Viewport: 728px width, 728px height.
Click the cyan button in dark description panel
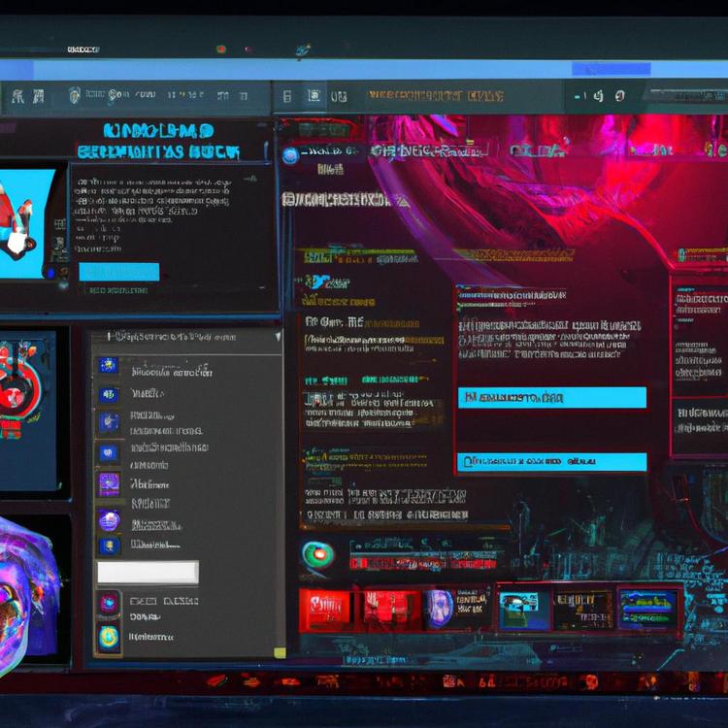click(x=118, y=272)
